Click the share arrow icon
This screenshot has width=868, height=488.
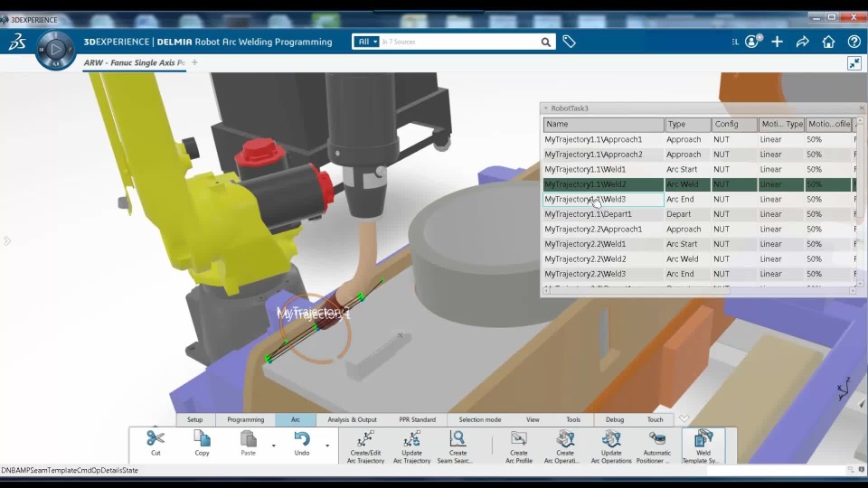coord(803,42)
